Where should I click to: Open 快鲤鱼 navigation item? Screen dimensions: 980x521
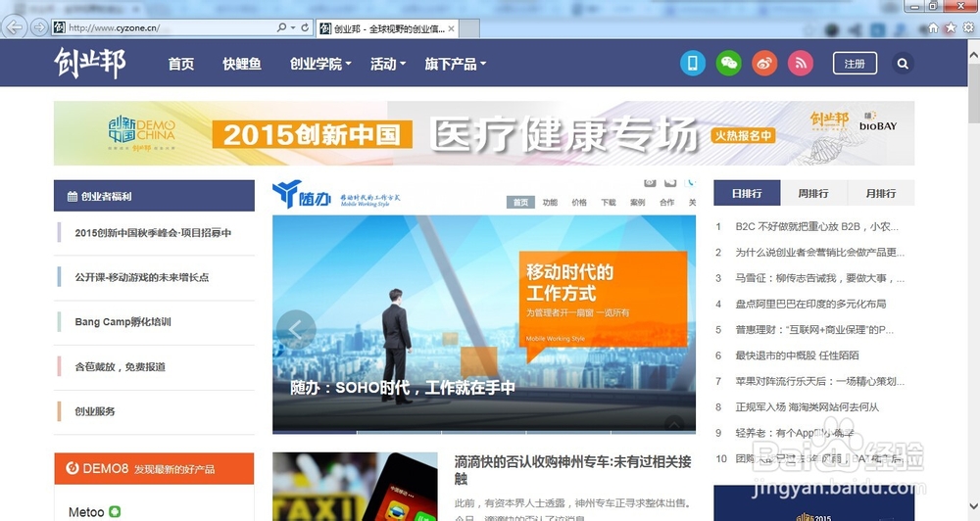tap(242, 64)
